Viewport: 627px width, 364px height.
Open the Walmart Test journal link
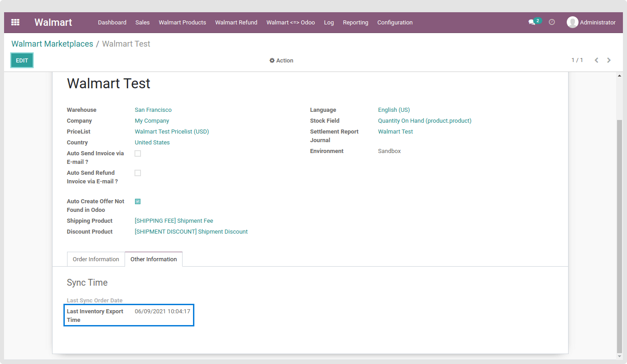point(395,132)
